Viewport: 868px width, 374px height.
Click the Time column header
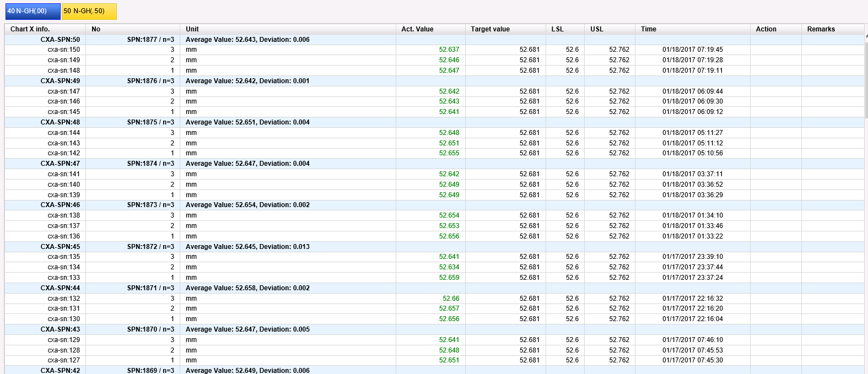[x=692, y=29]
